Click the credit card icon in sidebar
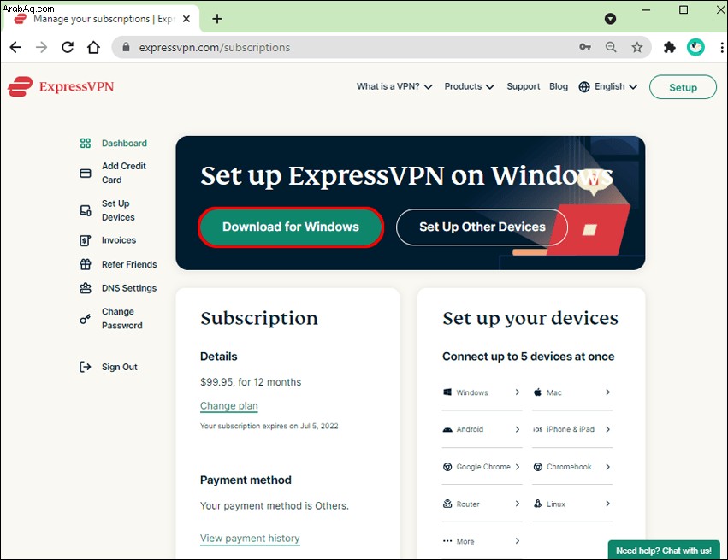 coord(86,173)
